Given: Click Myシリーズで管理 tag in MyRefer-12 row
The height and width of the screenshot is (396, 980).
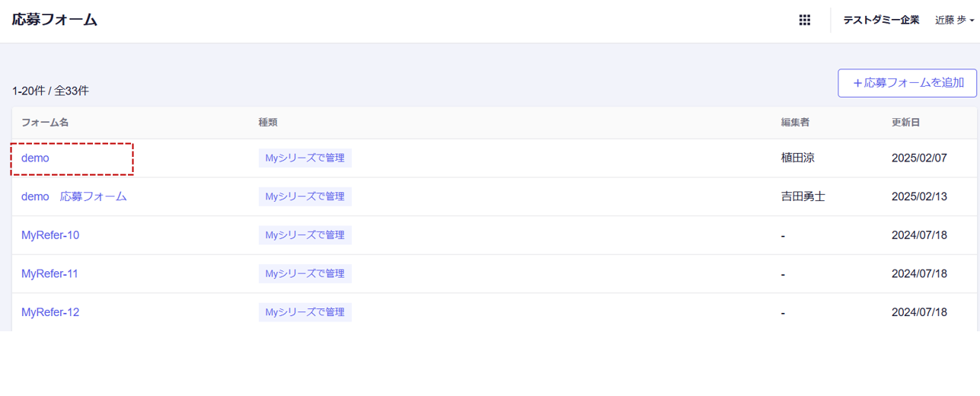Looking at the screenshot, I should 305,312.
